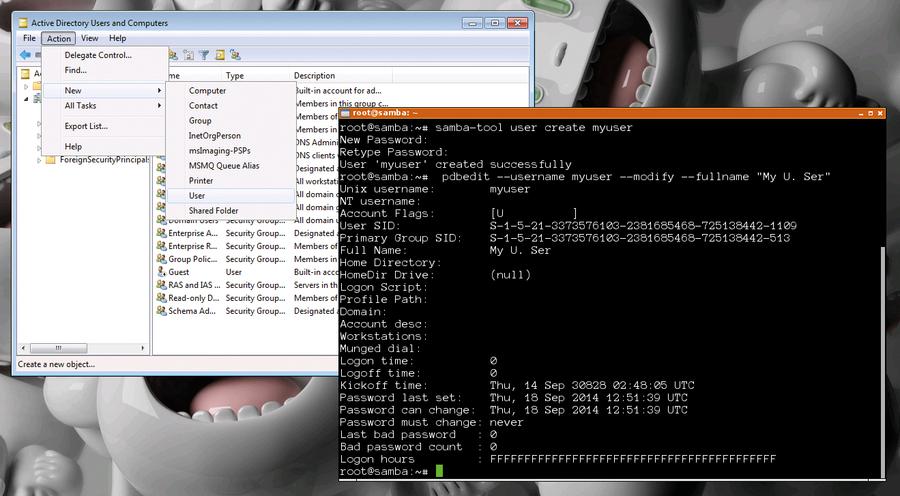Choose User in the New submenu
This screenshot has height=496, width=900.
[x=230, y=195]
